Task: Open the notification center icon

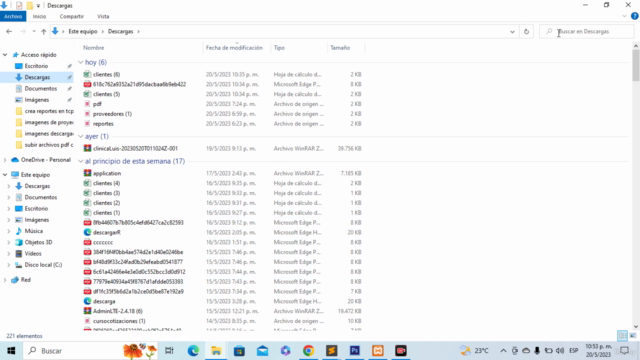Action: pyautogui.click(x=624, y=351)
